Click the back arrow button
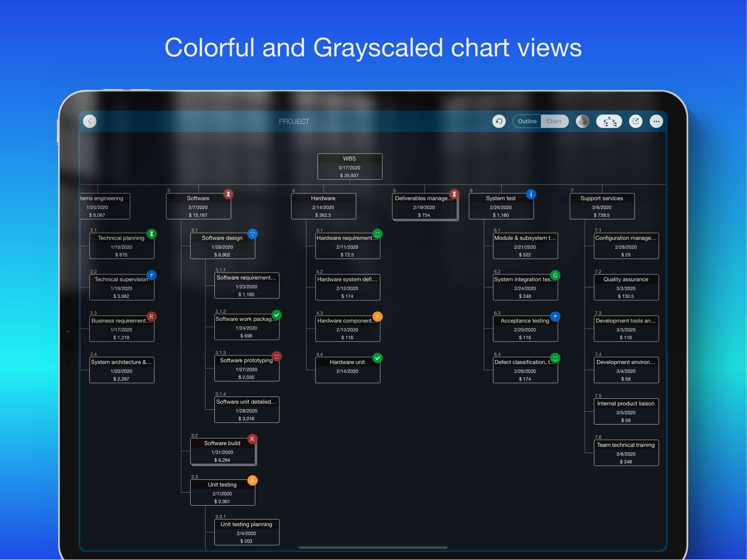 [x=89, y=121]
